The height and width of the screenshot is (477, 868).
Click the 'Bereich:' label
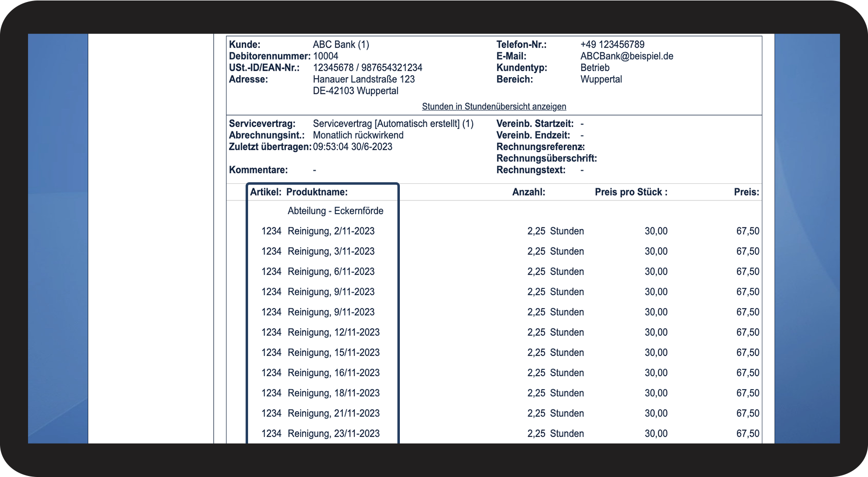(x=514, y=79)
